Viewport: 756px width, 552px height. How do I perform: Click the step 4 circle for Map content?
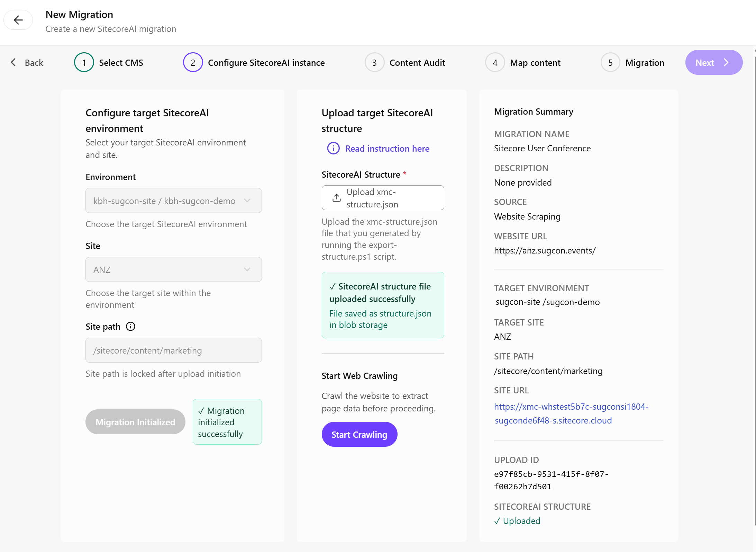[x=495, y=62]
